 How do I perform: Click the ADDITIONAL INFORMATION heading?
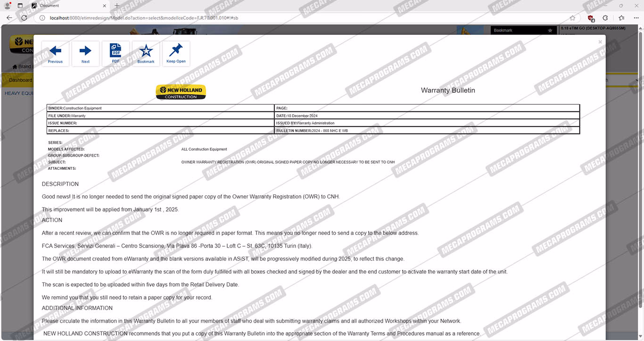pos(77,308)
